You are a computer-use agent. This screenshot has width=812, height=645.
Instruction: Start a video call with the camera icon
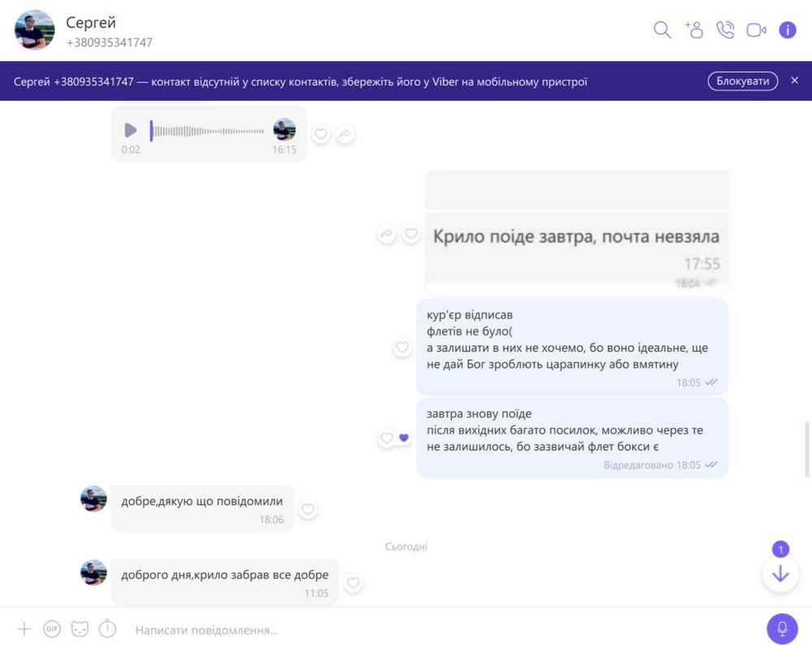[x=756, y=30]
